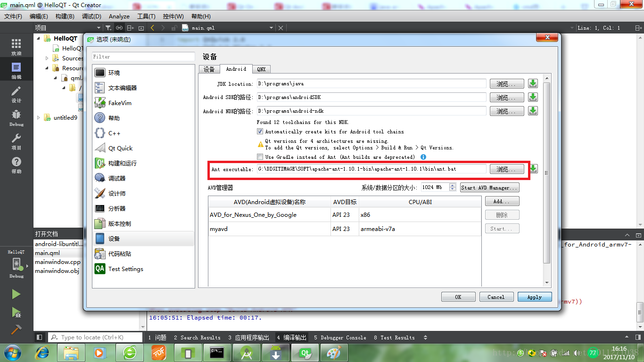Run the project with green play button
The image size is (644, 362).
(x=16, y=294)
